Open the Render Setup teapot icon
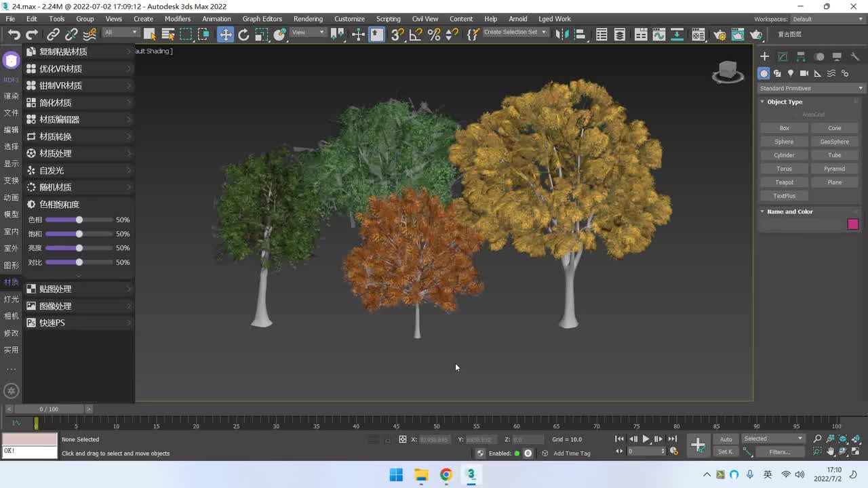The width and height of the screenshot is (868, 488). (719, 35)
